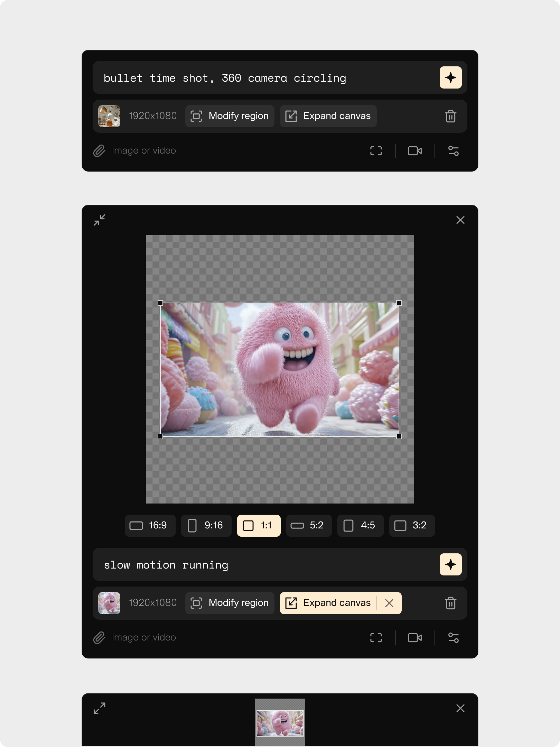Cancel Expand canvas with its X icon
Viewport: 560px width, 747px height.
pyautogui.click(x=389, y=603)
